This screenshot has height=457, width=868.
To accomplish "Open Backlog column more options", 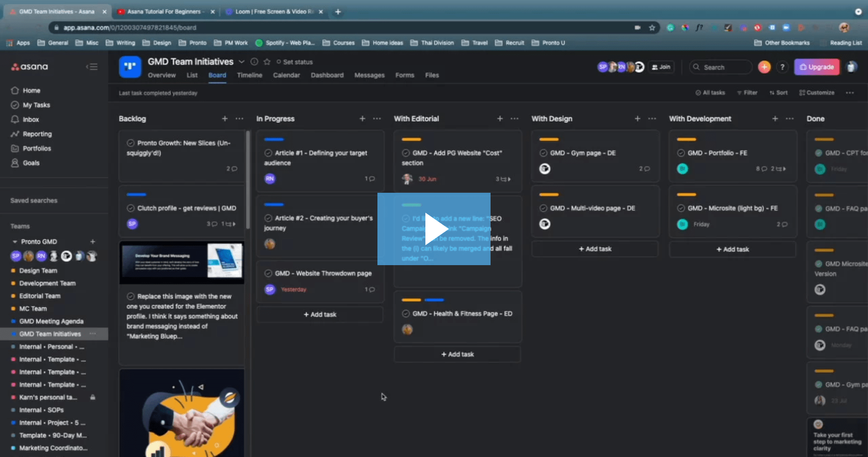I will [239, 119].
